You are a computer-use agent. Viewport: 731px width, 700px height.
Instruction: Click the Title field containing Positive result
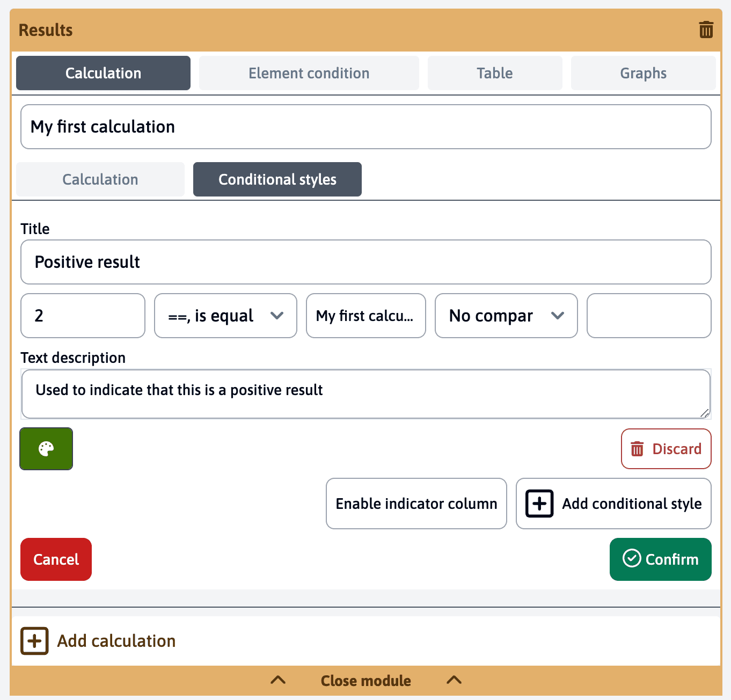365,262
